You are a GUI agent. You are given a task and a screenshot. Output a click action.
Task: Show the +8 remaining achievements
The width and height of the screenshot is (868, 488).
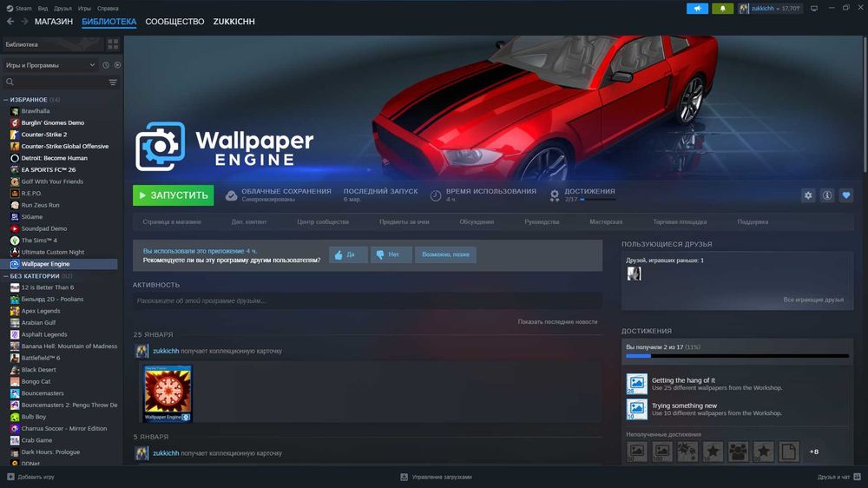click(x=814, y=452)
